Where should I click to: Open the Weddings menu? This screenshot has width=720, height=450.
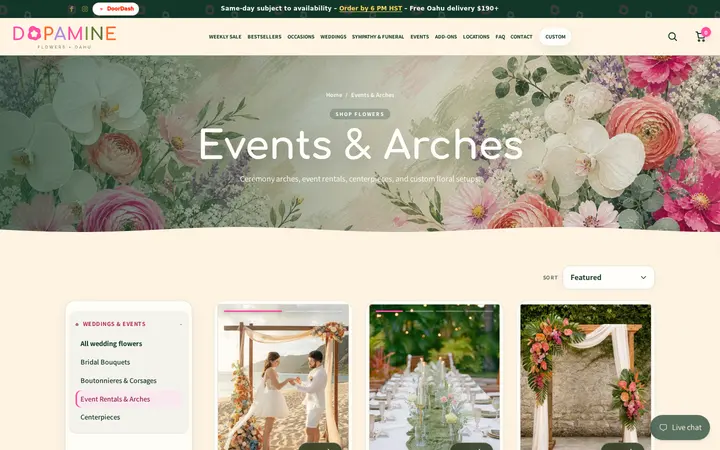pyautogui.click(x=333, y=37)
